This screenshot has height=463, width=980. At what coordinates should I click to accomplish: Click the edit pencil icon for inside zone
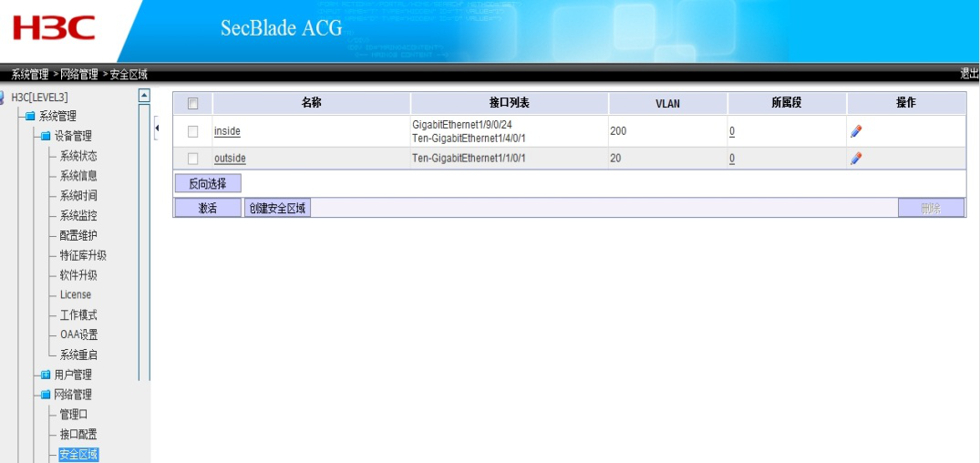[x=855, y=131]
